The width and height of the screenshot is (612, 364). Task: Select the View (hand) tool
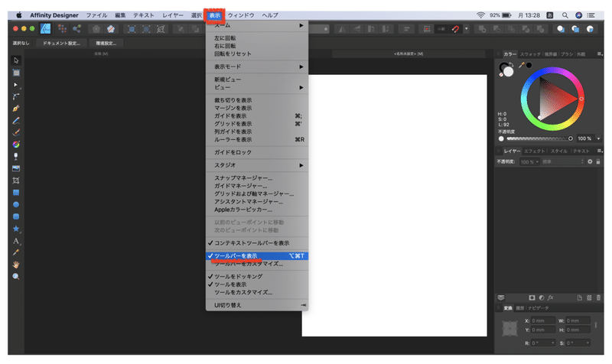(x=16, y=265)
